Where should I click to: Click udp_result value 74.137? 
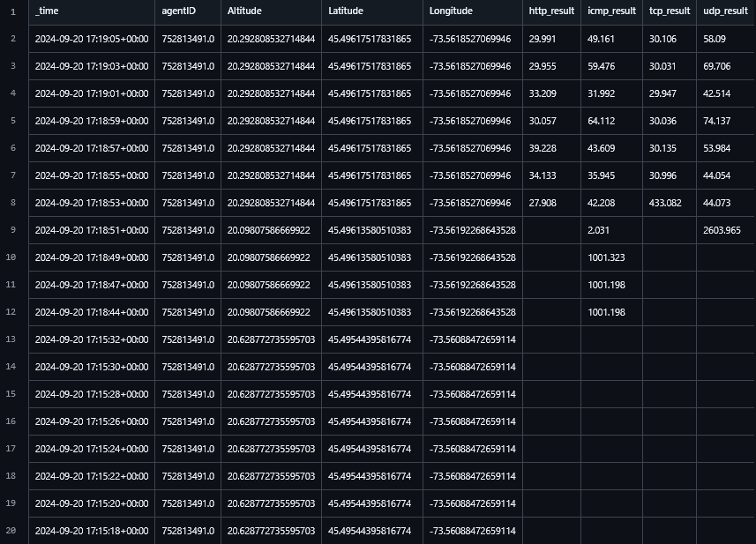(x=716, y=121)
